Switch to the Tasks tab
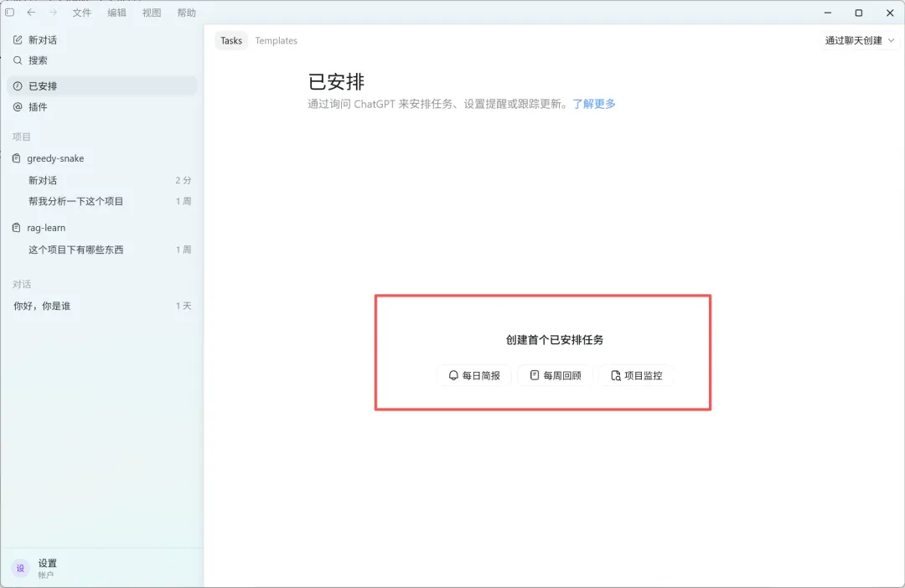The height and width of the screenshot is (588, 905). (x=231, y=40)
